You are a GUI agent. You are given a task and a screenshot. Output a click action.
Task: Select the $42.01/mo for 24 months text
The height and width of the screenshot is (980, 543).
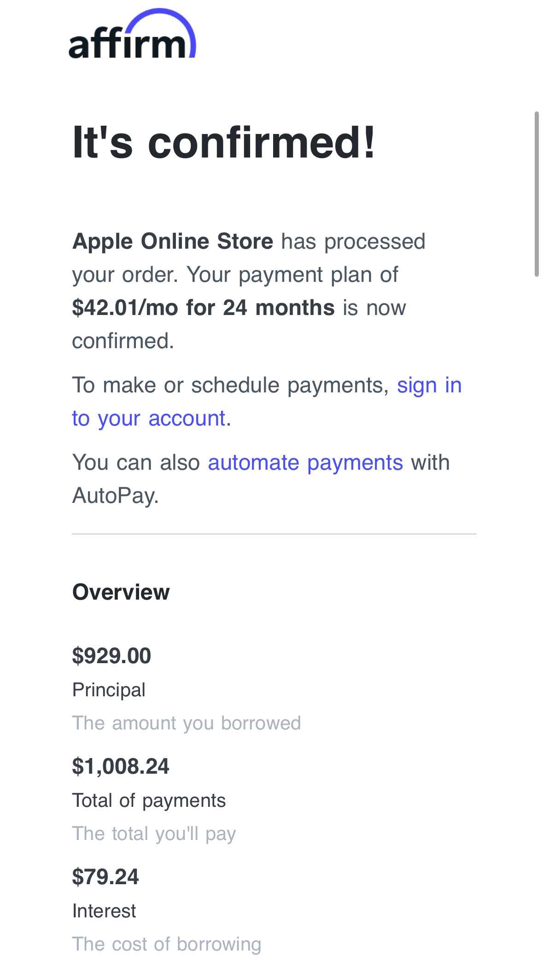coord(204,307)
